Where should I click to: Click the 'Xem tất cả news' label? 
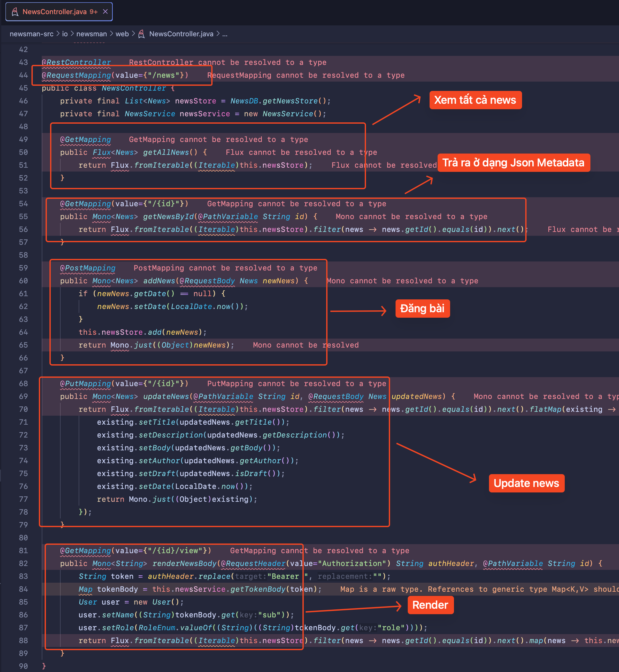click(475, 100)
